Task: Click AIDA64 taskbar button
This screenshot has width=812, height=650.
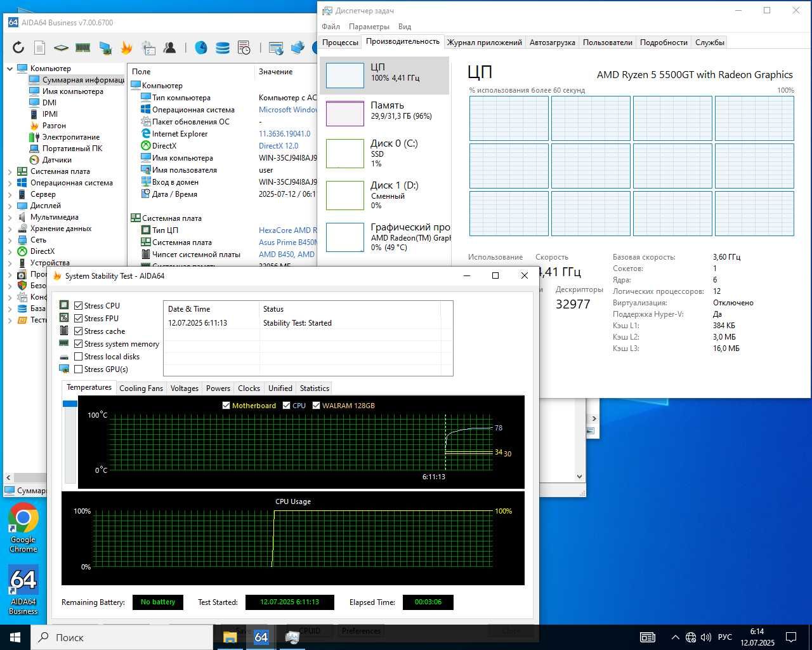Action: point(261,637)
